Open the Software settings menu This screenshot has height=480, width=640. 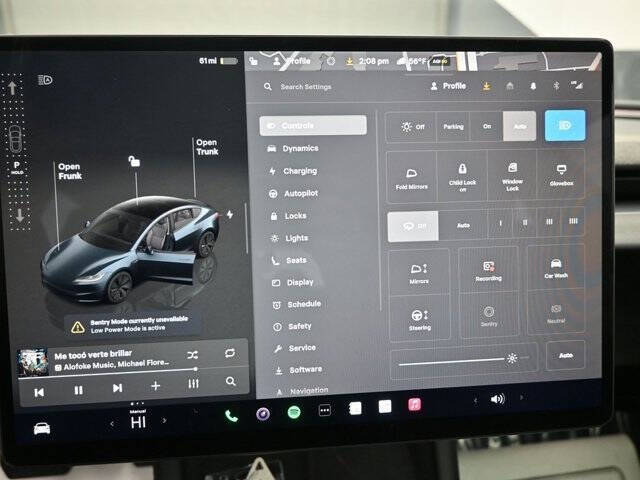point(299,370)
